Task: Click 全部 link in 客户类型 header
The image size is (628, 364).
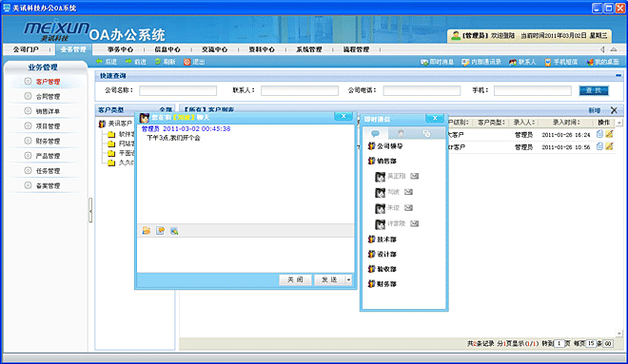Action: (x=166, y=109)
